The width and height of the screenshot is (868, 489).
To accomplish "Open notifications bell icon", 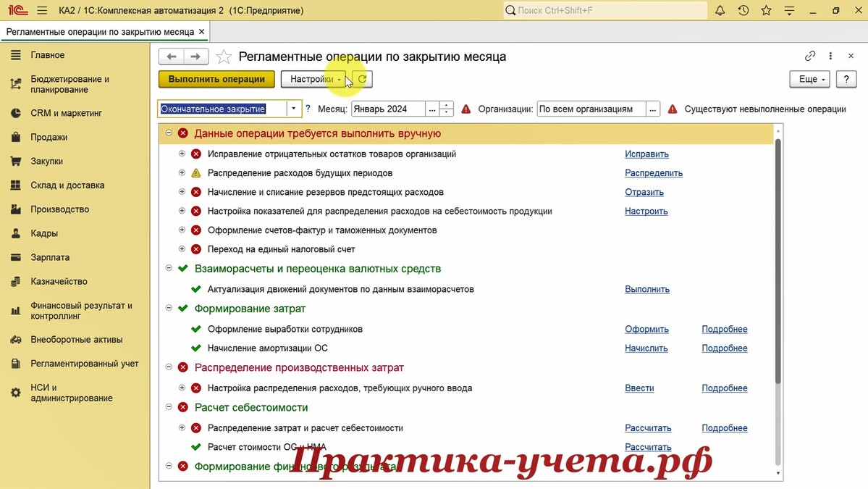I will tap(720, 11).
